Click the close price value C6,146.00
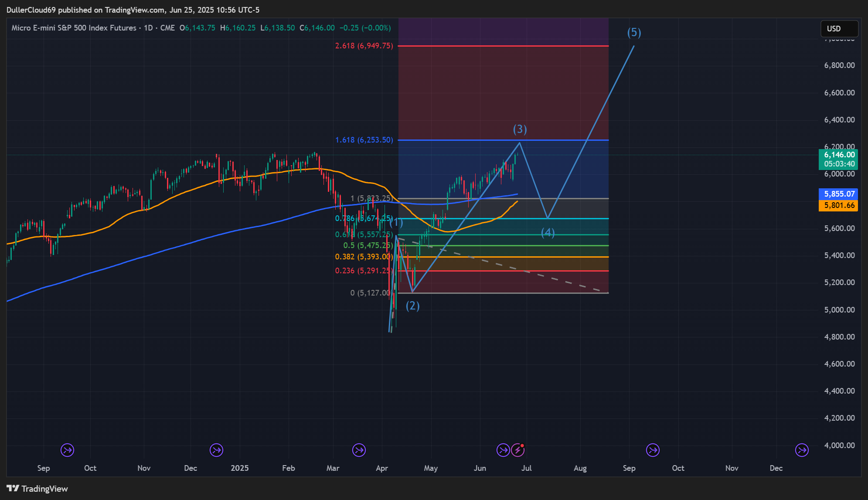Screen dimensions: 868x500 coord(317,28)
